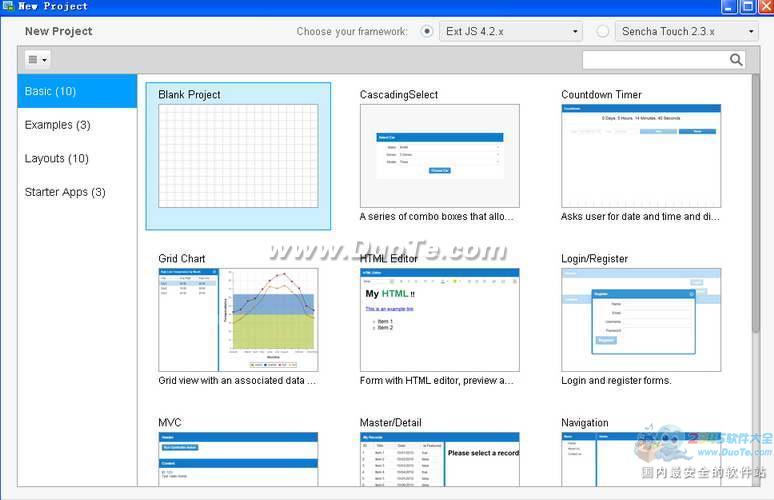
Task: Click the 'Login/Register' title text
Action: tap(594, 259)
